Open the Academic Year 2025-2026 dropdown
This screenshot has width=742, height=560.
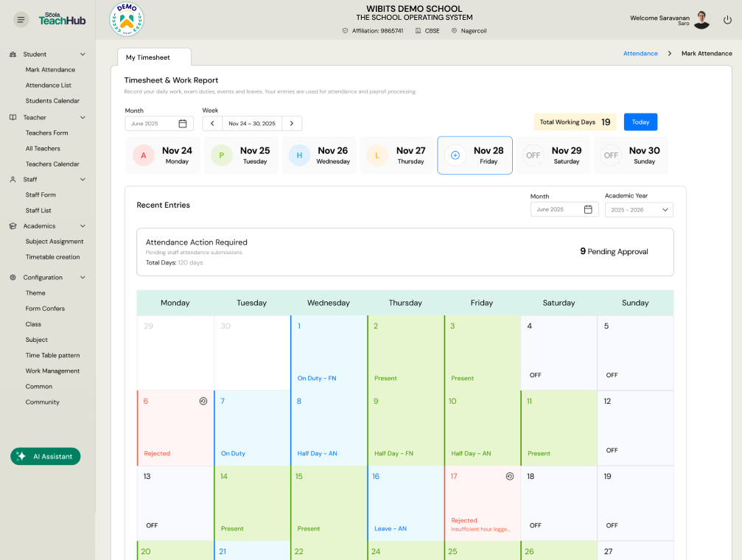click(638, 209)
